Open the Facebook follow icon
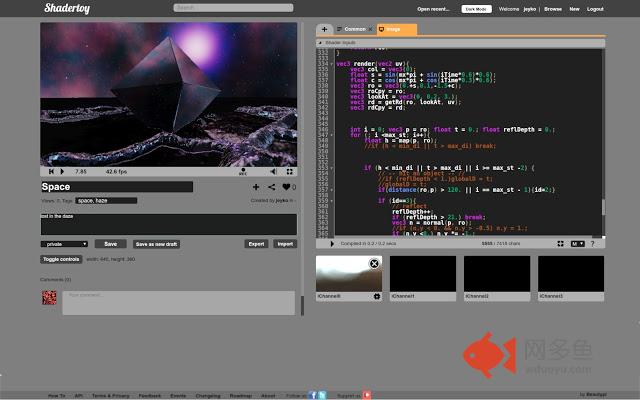640x400 pixels. tap(313, 395)
